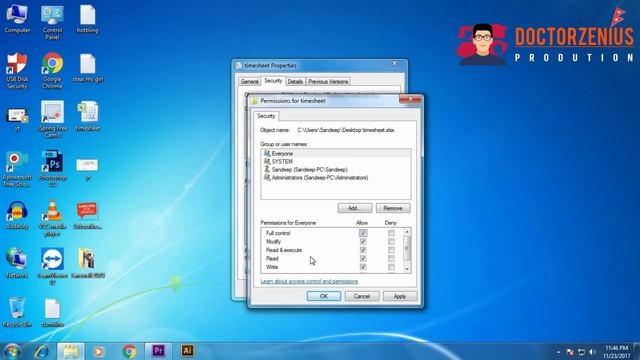The width and height of the screenshot is (640, 360).
Task: Click the Cancel button
Action: pyautogui.click(x=362, y=296)
